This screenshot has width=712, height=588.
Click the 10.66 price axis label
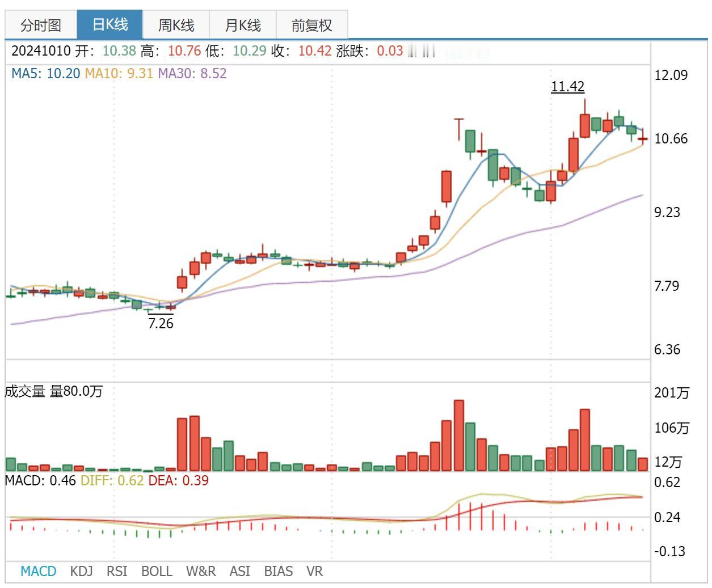671,139
